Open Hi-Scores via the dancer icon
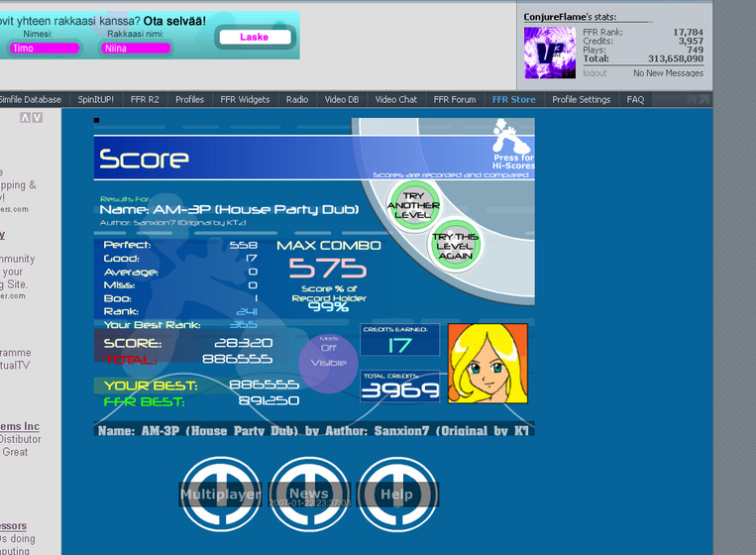 click(511, 145)
